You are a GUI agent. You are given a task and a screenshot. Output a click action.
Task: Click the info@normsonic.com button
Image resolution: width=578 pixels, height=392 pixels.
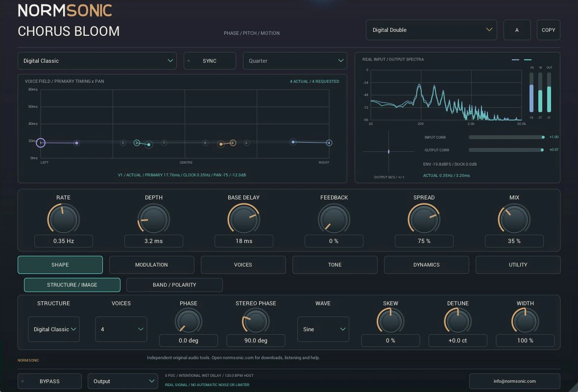[515, 381]
